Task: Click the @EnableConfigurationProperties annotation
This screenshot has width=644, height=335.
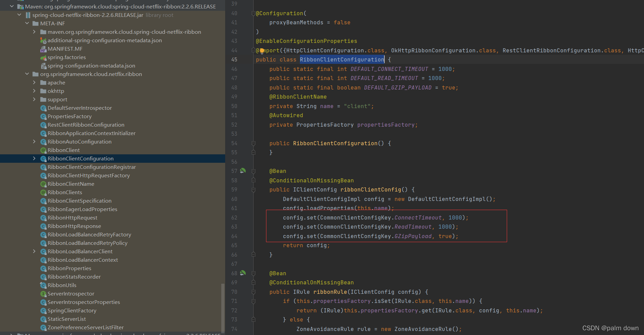Action: click(306, 41)
